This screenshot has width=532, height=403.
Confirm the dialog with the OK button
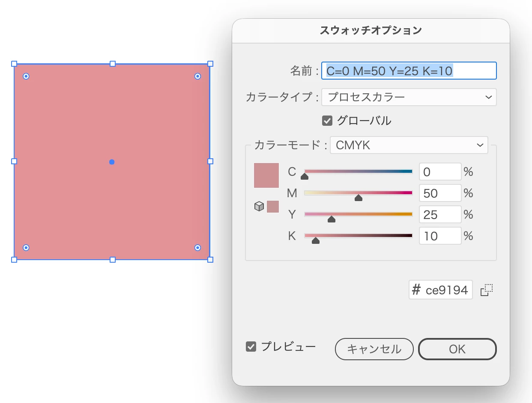coord(457,349)
